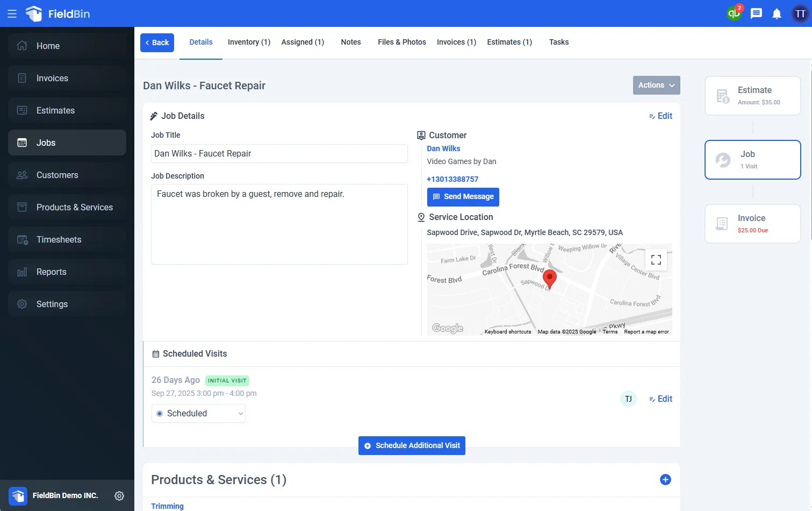The height and width of the screenshot is (511, 812).
Task: Click the TJ assignee avatar
Action: pyautogui.click(x=628, y=399)
